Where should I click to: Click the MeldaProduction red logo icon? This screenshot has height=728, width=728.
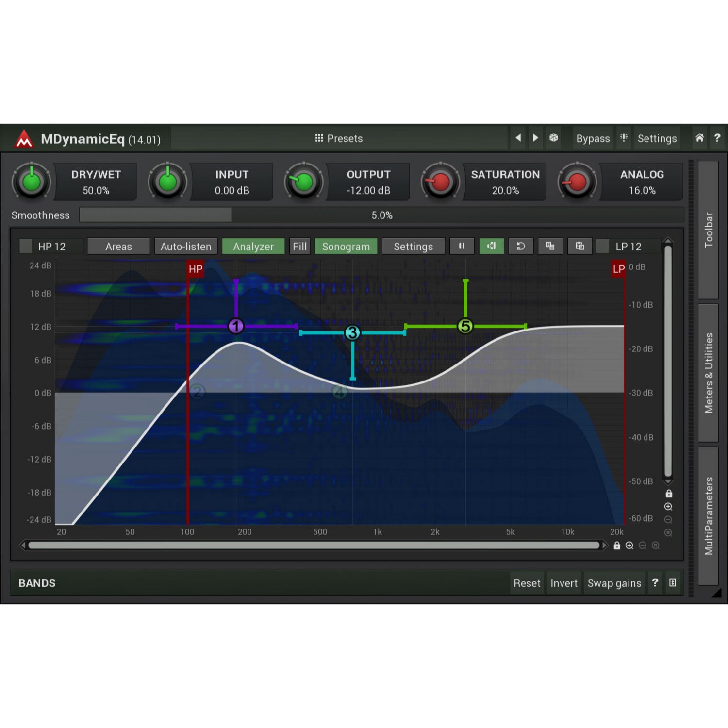(x=24, y=139)
